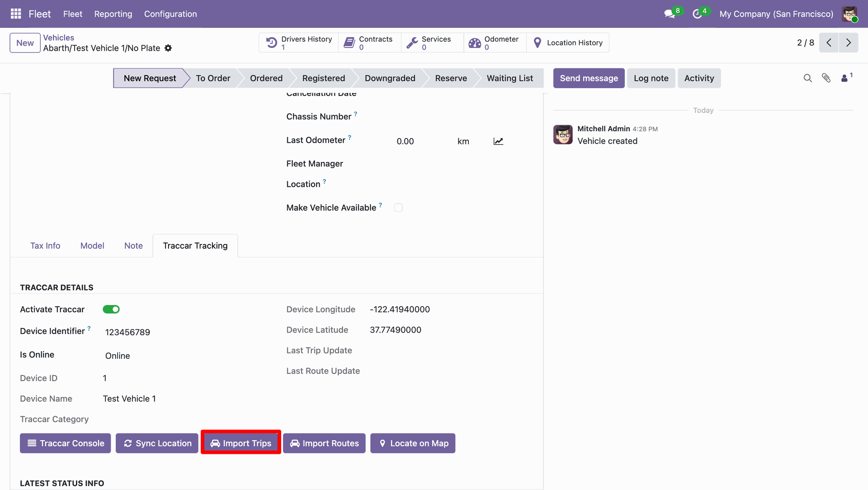
Task: Check the Make Vehicle Available checkbox
Action: (x=398, y=208)
